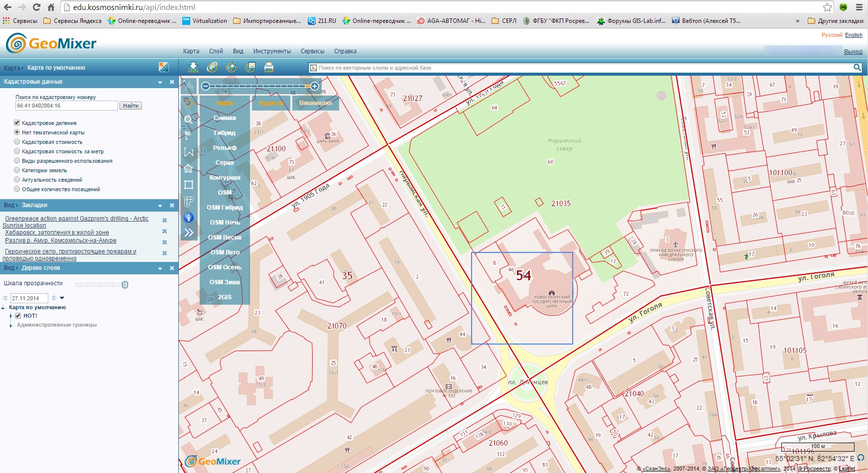
Task: Uncheck the Кадастровое деление checkbox
Action: click(x=17, y=123)
